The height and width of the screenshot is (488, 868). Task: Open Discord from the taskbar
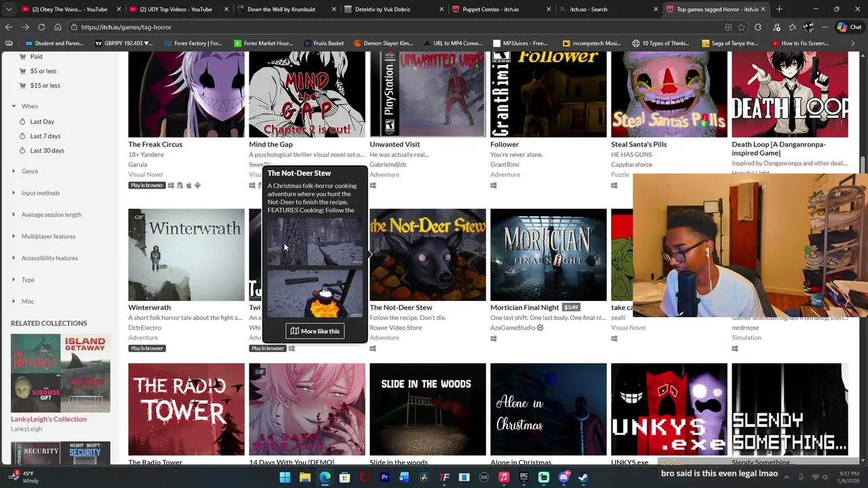(x=564, y=477)
